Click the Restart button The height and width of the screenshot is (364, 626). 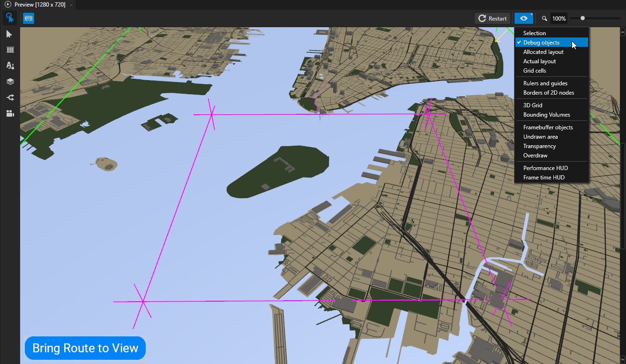point(492,18)
